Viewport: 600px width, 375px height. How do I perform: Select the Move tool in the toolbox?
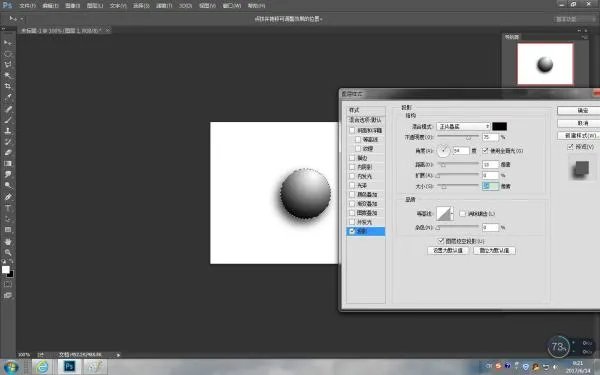point(8,42)
